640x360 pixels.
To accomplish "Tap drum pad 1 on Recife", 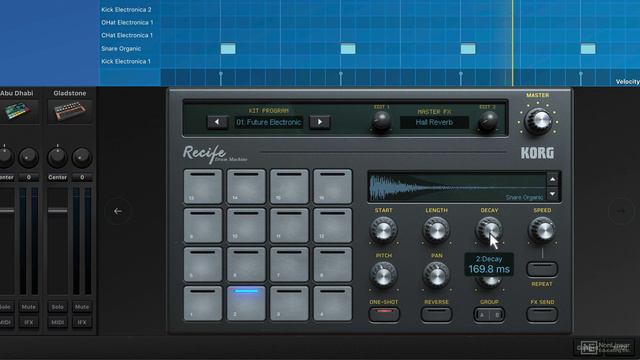I will click(203, 303).
